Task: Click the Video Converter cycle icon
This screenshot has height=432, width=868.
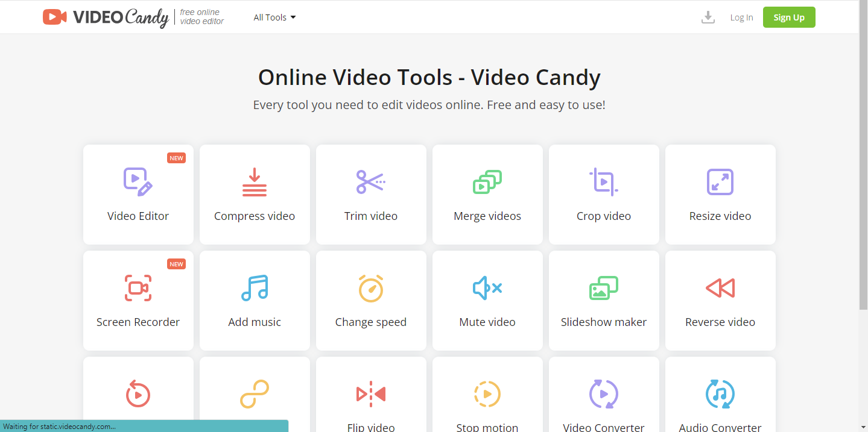Action: [x=604, y=394]
